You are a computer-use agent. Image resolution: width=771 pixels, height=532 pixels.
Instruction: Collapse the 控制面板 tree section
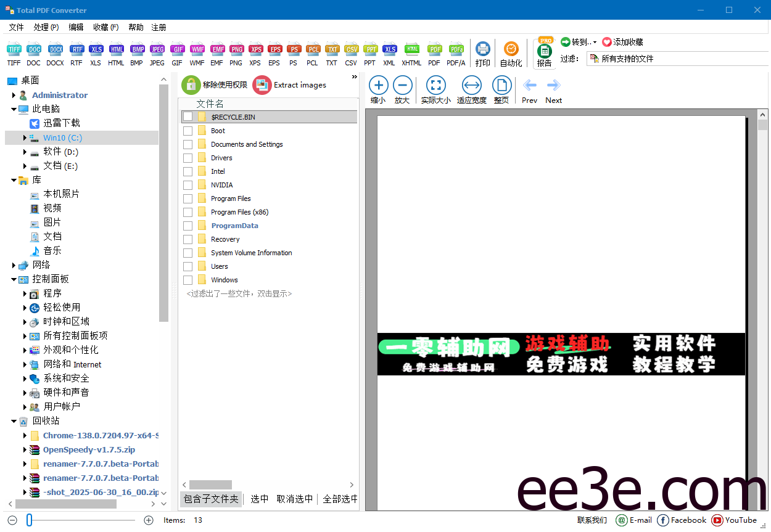(14, 279)
